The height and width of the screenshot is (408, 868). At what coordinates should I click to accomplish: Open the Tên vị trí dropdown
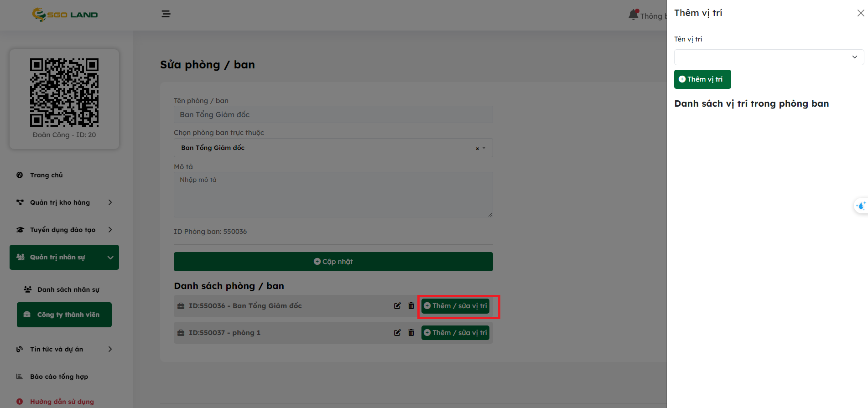click(x=769, y=57)
